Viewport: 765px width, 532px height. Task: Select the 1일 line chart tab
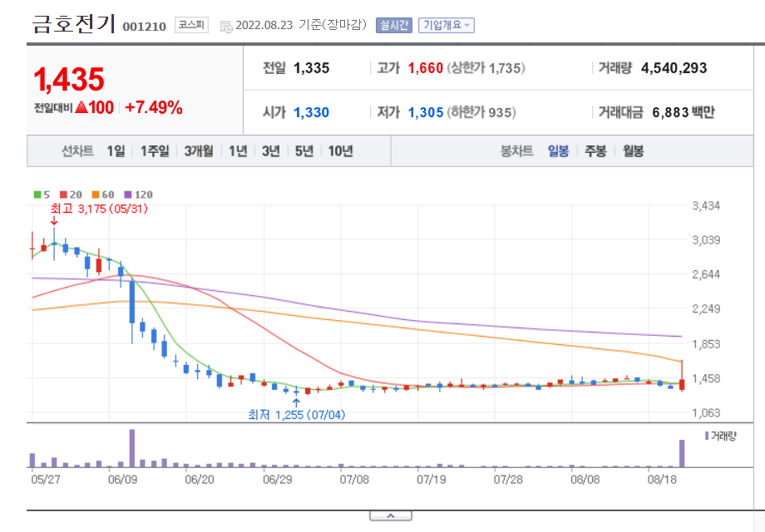pyautogui.click(x=116, y=151)
